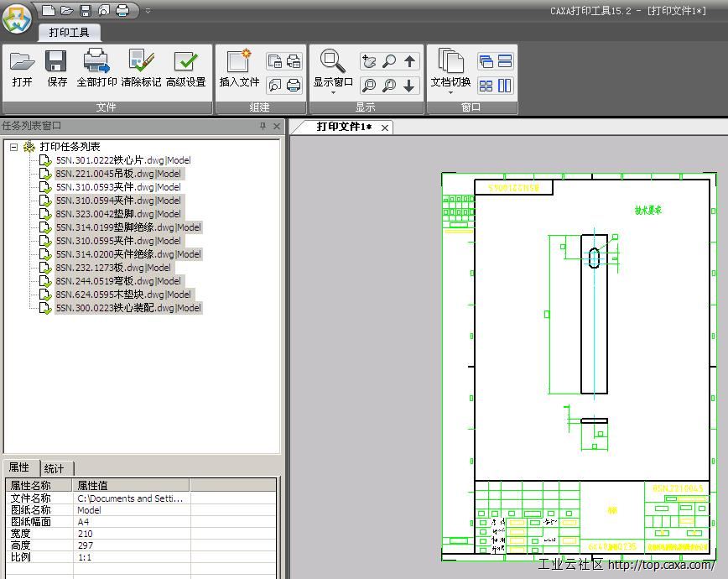Click Save disk icon in quick access toolbar
728x579 pixels.
pyautogui.click(x=86, y=10)
